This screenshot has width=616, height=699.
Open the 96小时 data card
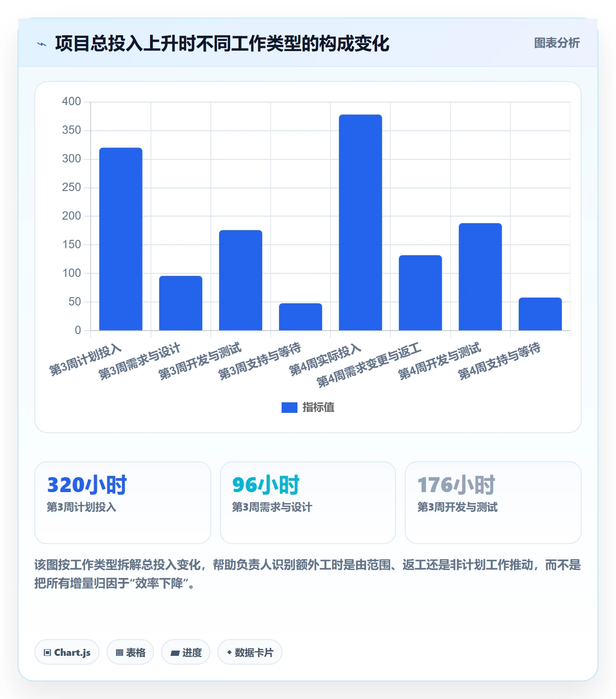tap(308, 503)
